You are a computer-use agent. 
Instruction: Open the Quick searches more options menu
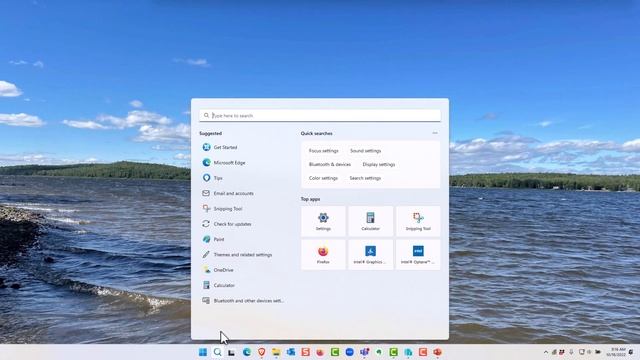click(435, 133)
